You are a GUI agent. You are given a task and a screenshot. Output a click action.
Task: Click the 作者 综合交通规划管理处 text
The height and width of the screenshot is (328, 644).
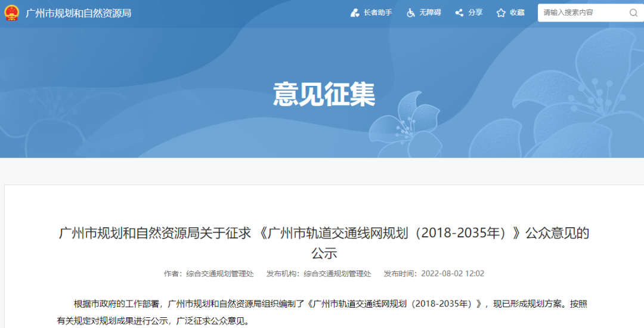pos(209,274)
